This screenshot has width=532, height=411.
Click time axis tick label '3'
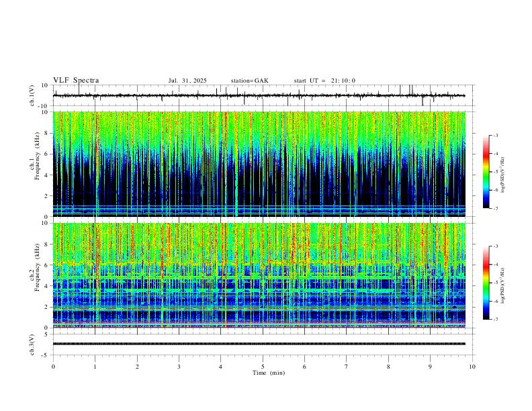(x=179, y=367)
